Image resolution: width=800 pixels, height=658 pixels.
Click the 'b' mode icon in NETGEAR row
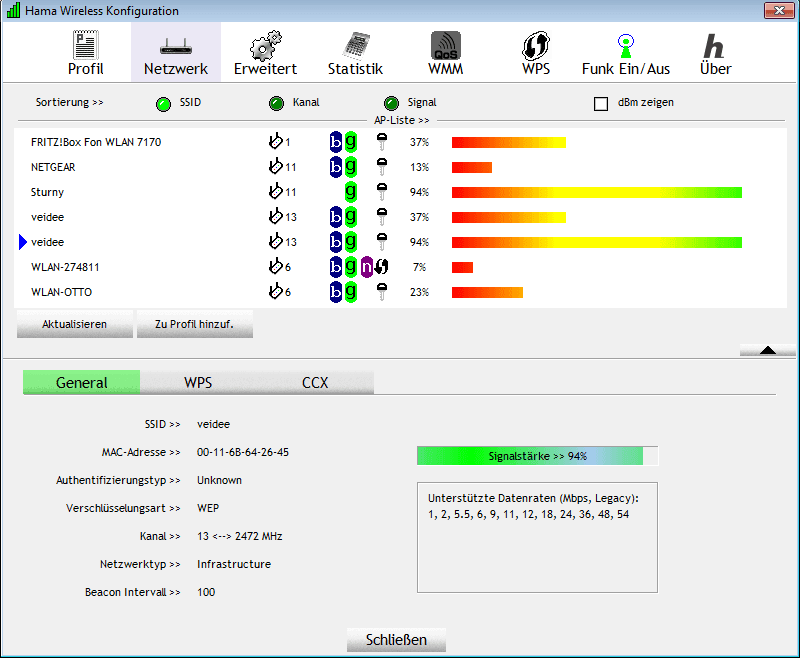[x=336, y=167]
